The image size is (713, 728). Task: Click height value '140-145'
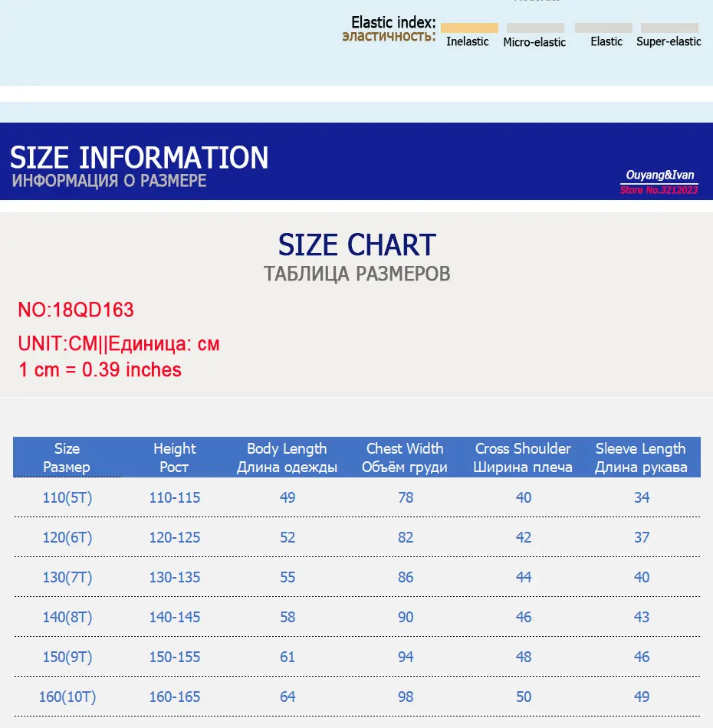(x=175, y=617)
